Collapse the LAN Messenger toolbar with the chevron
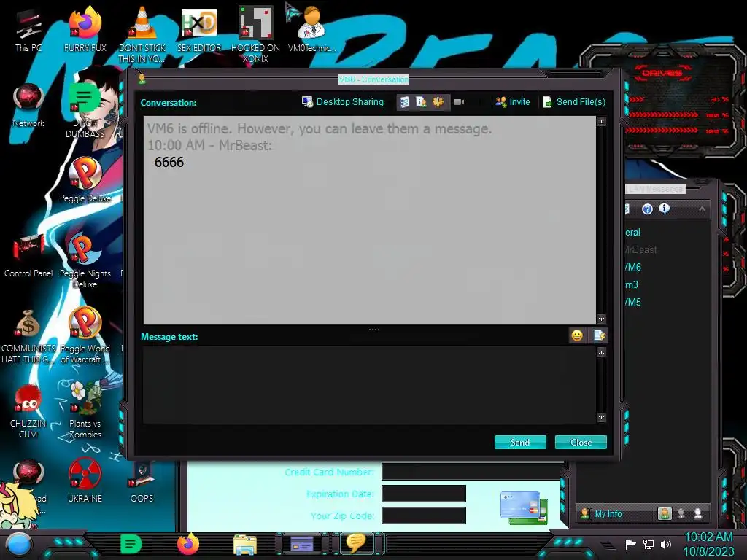Image resolution: width=747 pixels, height=560 pixels. [702, 209]
